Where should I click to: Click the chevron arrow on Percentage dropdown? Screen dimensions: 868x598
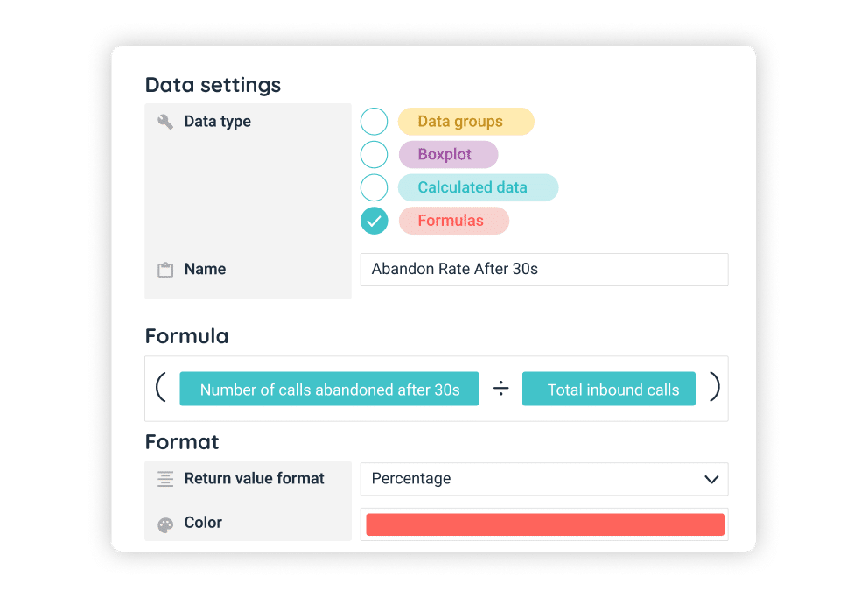click(x=710, y=479)
